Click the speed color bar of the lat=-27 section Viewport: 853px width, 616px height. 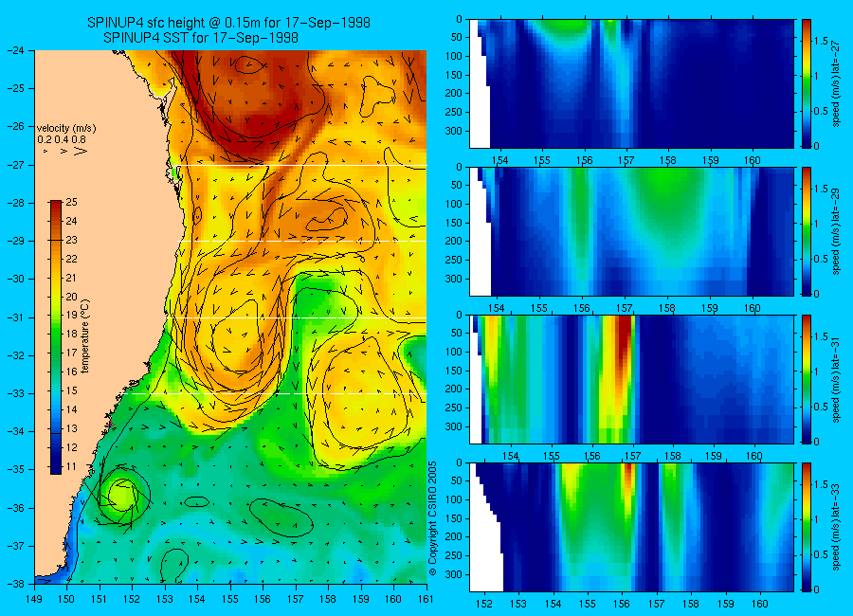pos(807,83)
